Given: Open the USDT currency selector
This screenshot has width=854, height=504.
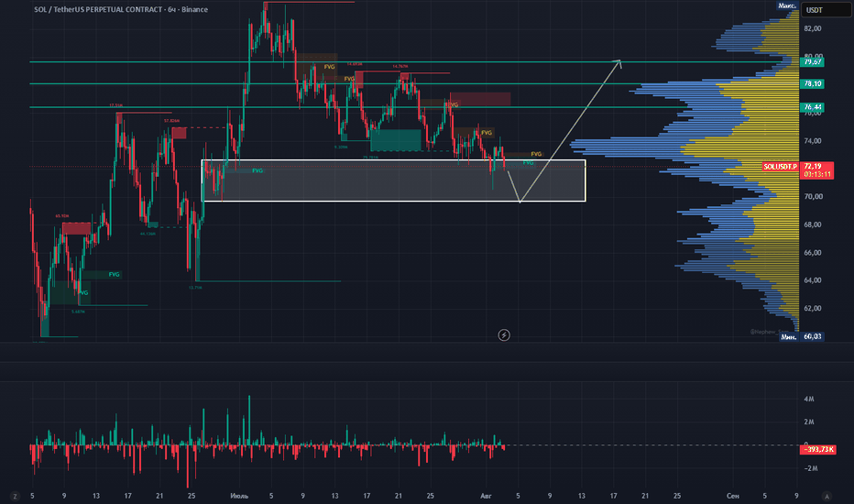Looking at the screenshot, I should click(825, 10).
